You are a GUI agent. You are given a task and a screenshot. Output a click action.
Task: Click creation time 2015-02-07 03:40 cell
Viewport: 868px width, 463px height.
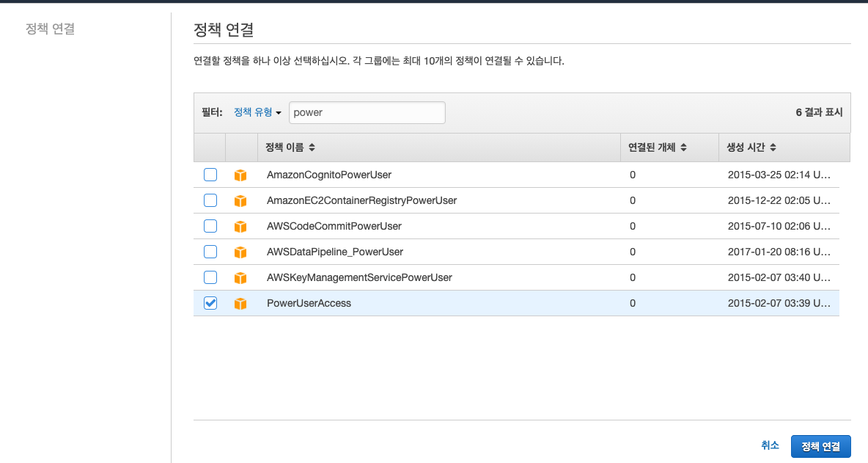[x=779, y=277]
